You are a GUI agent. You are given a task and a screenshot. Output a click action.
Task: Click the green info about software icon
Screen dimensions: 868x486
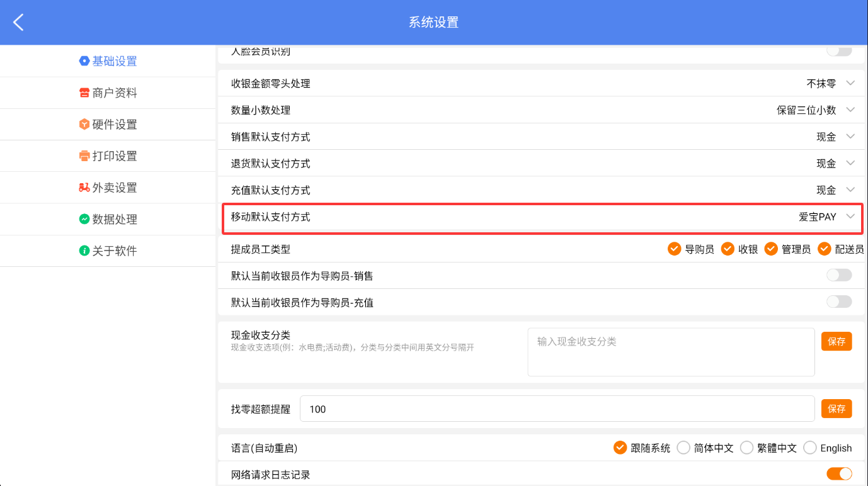(x=84, y=251)
